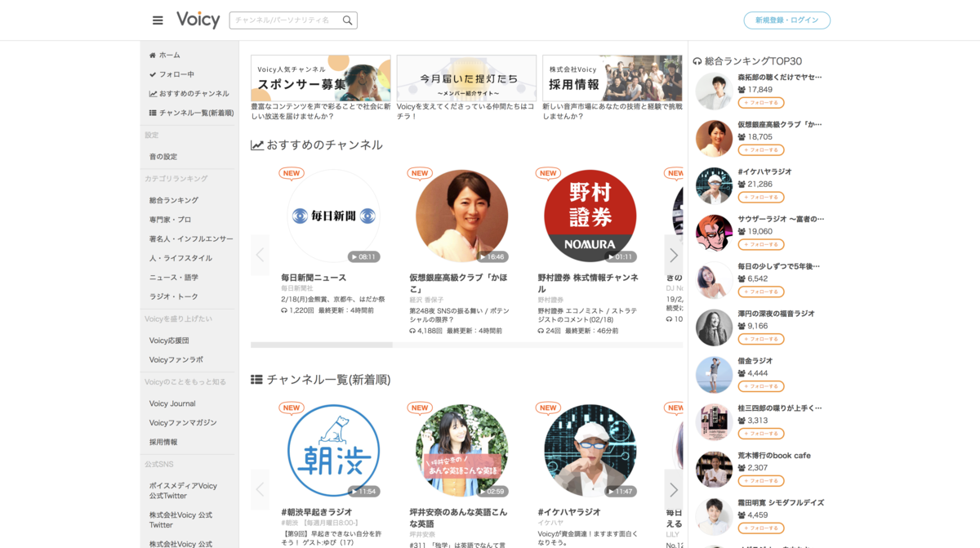Play the 02:59 episode badge
The height and width of the screenshot is (548, 980).
point(492,491)
